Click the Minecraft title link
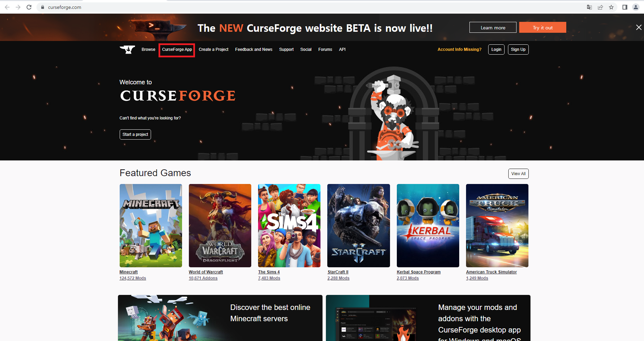 129,272
